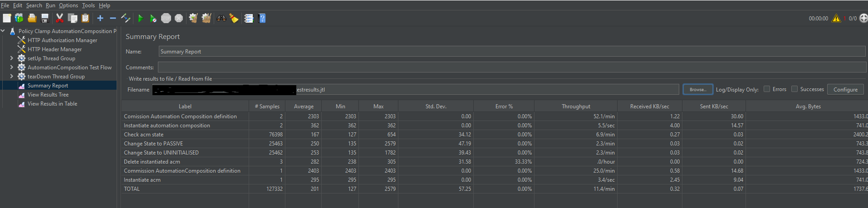The image size is (868, 208).
Task: Start the test with green play icon
Action: [x=141, y=18]
